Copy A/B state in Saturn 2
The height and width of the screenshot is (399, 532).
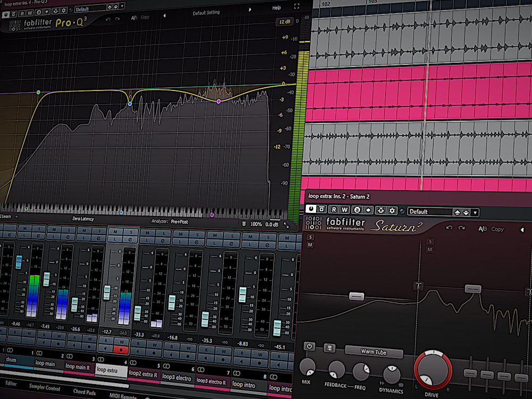497,229
